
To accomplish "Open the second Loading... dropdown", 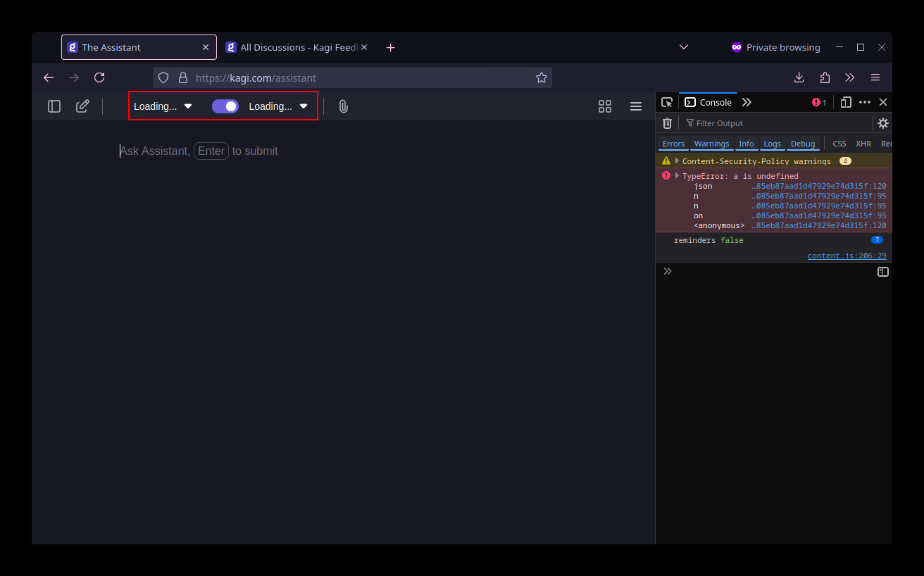I will 278,106.
